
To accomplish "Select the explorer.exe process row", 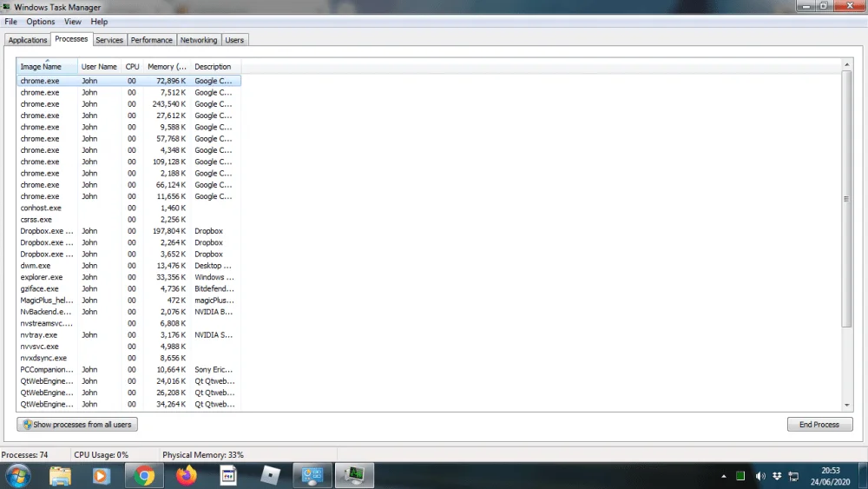I will coord(128,277).
